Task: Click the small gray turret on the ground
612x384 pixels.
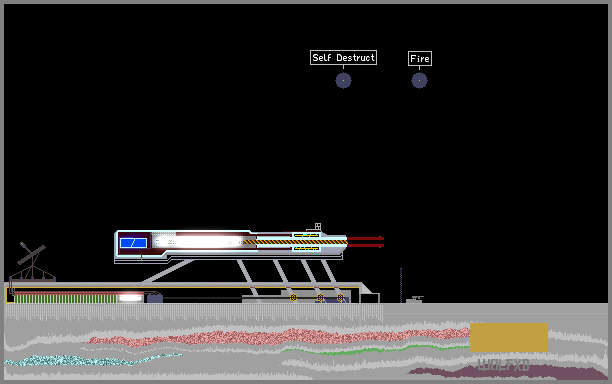Action: click(415, 299)
